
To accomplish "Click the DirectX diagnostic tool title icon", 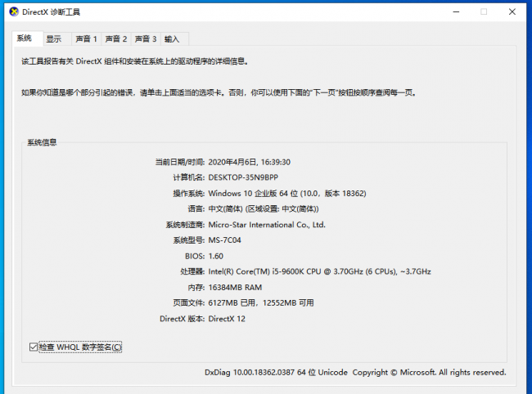I will pyautogui.click(x=14, y=12).
